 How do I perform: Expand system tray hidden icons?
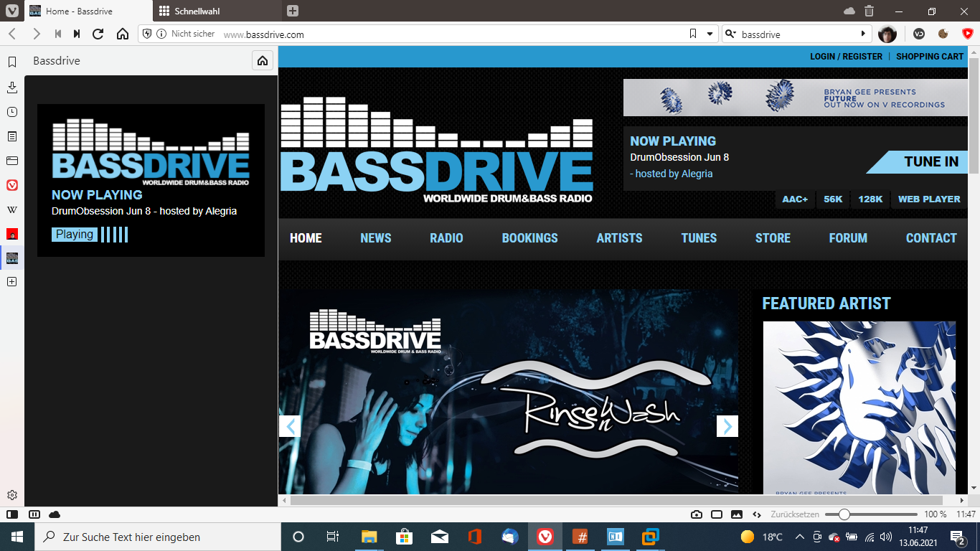tap(800, 537)
